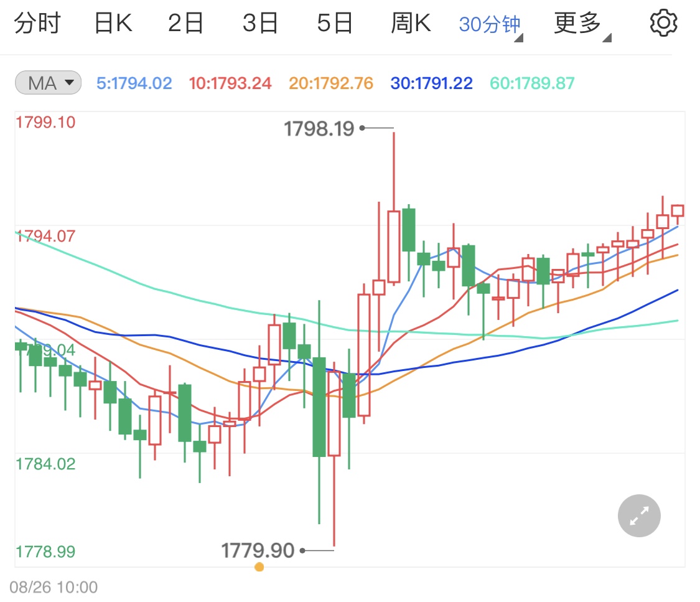
Task: Click the 08/26 10:00 time label
Action: (x=54, y=587)
